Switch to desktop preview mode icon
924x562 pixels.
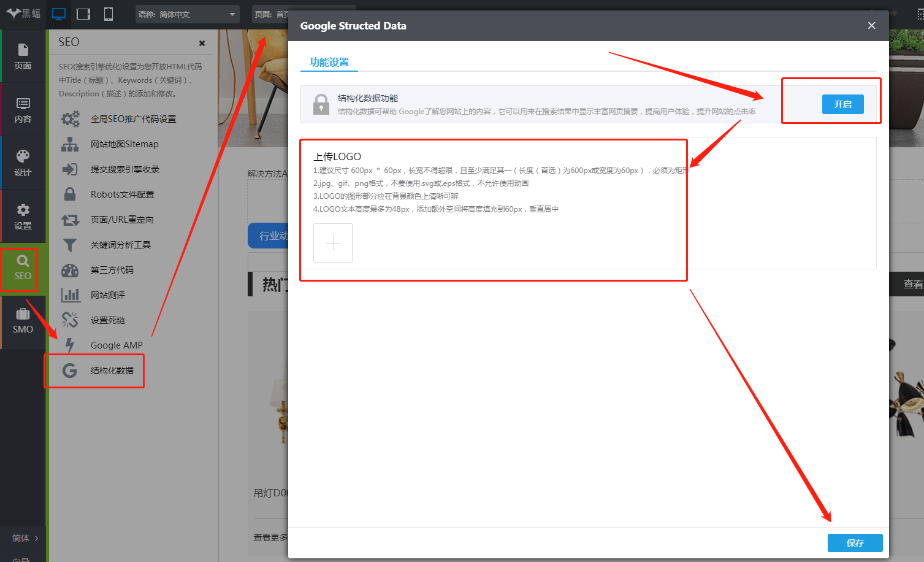pyautogui.click(x=59, y=14)
